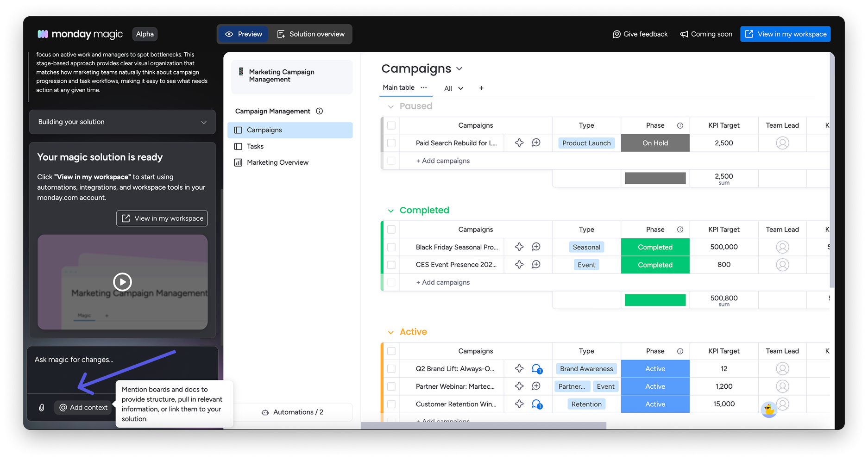Open Main table view options menu

pyautogui.click(x=424, y=87)
